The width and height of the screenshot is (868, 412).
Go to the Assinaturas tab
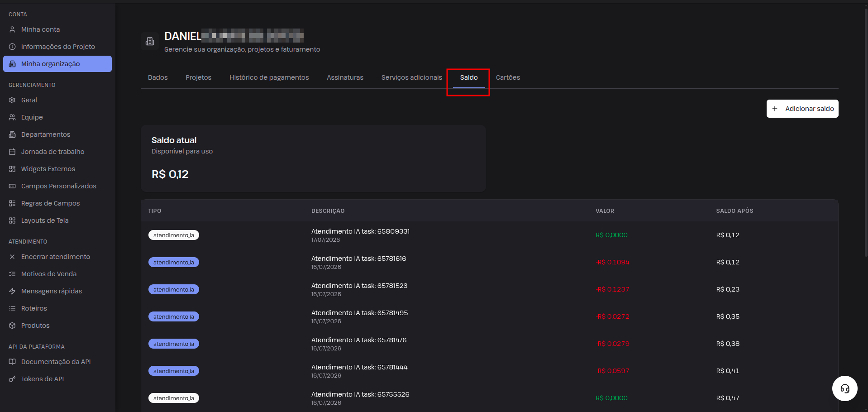coord(345,77)
